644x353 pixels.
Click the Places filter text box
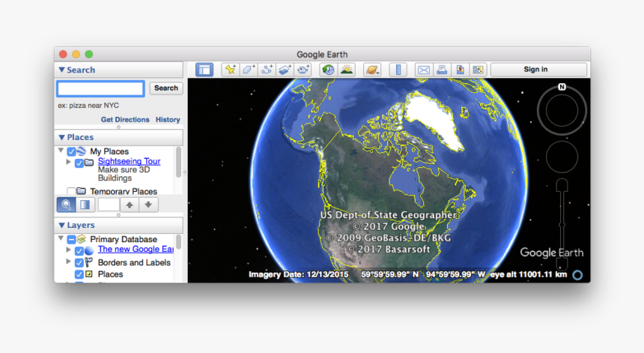pyautogui.click(x=109, y=205)
